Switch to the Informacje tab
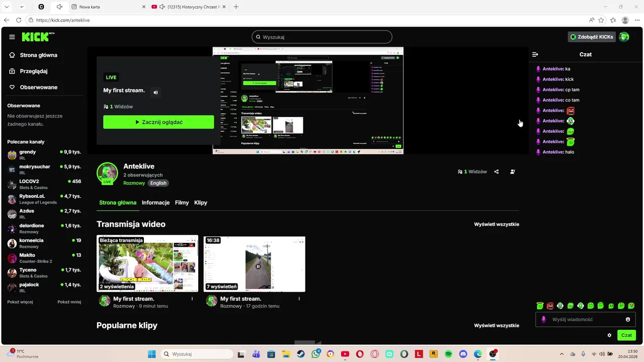Viewport: 644px width, 362px height. click(x=155, y=203)
